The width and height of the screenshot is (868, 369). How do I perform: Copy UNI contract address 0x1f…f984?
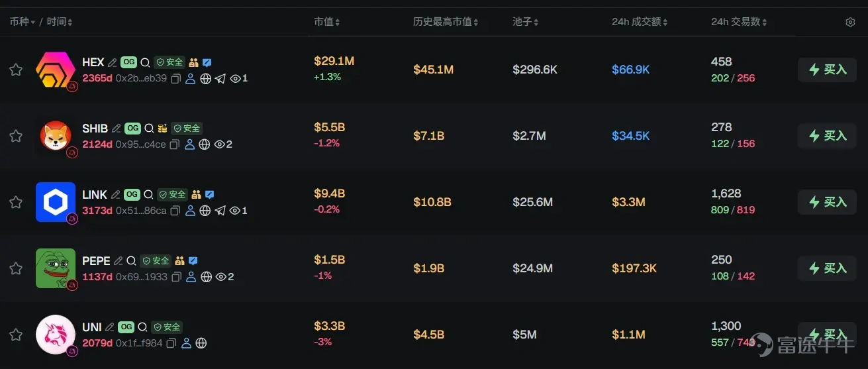pos(171,343)
